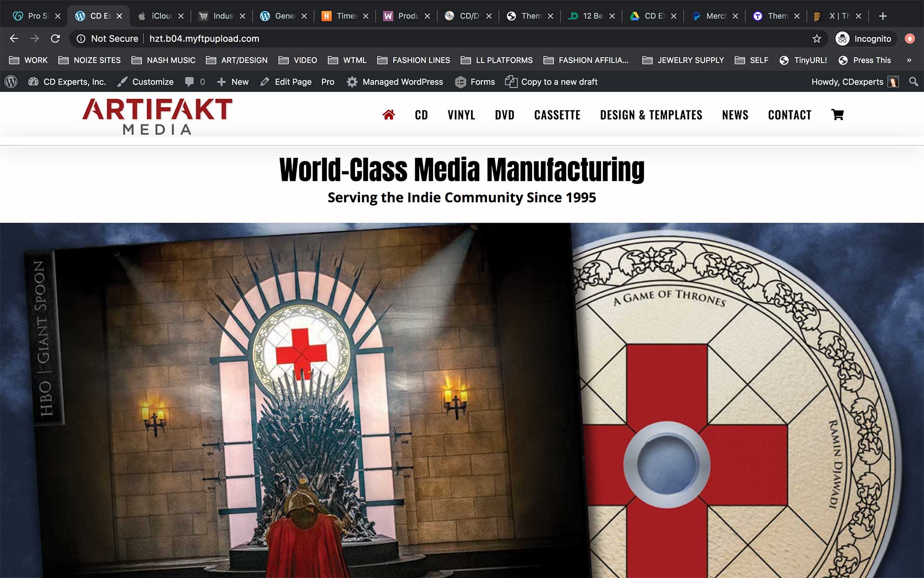Open a new browser tab
The height and width of the screenshot is (578, 924).
pos(883,16)
